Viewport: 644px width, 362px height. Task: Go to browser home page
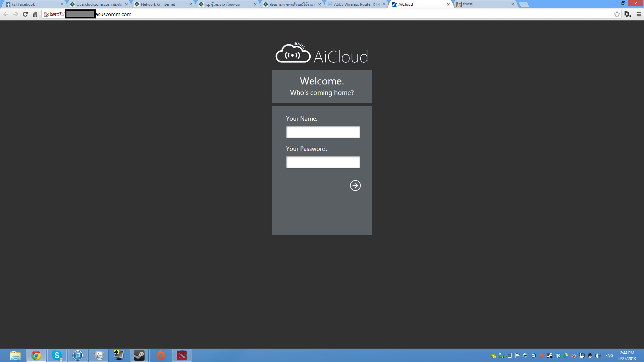pyautogui.click(x=35, y=14)
